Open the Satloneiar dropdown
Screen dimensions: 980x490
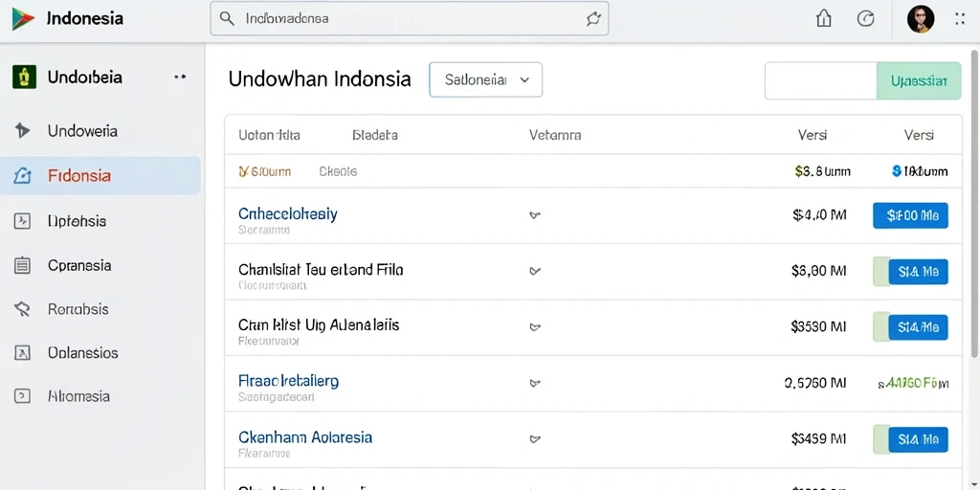[x=485, y=79]
